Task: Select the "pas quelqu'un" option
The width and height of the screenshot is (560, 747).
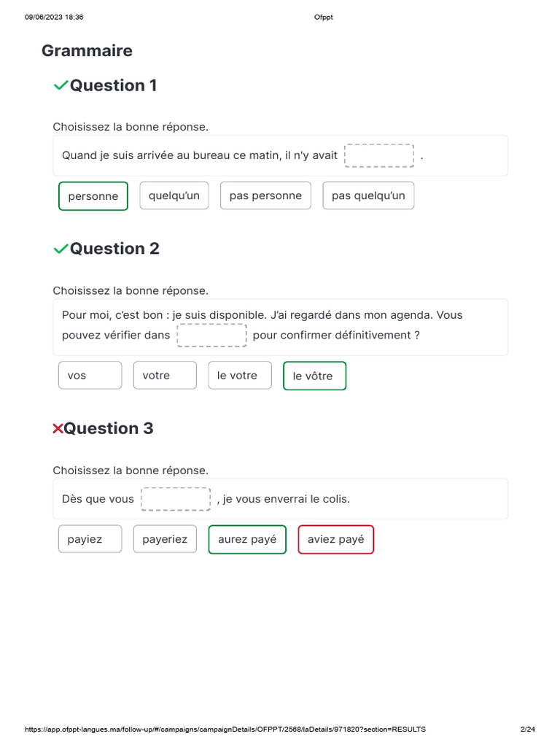Action: 368,196
